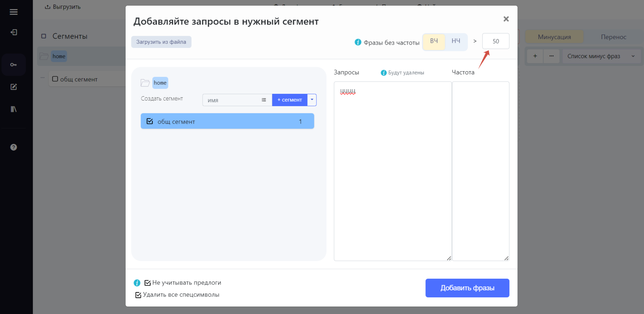Toggle the Сегменты header checkbox
The height and width of the screenshot is (314, 644).
click(x=44, y=36)
